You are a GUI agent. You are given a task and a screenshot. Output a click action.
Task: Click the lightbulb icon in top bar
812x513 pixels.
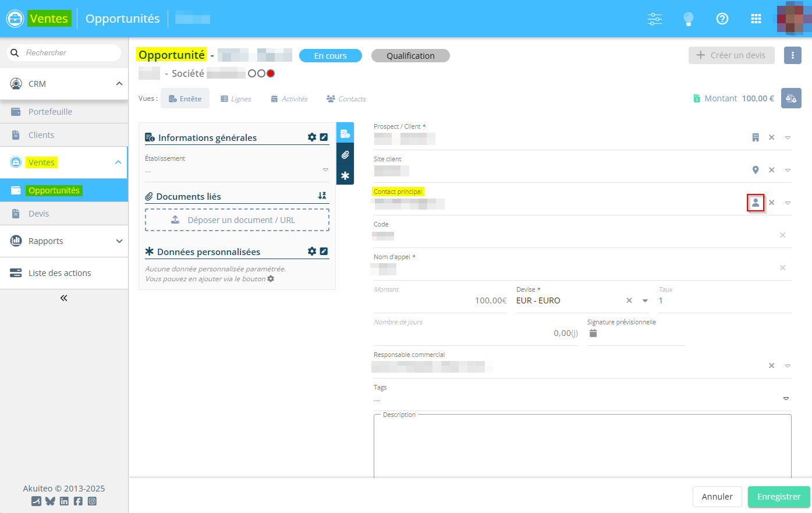(688, 19)
